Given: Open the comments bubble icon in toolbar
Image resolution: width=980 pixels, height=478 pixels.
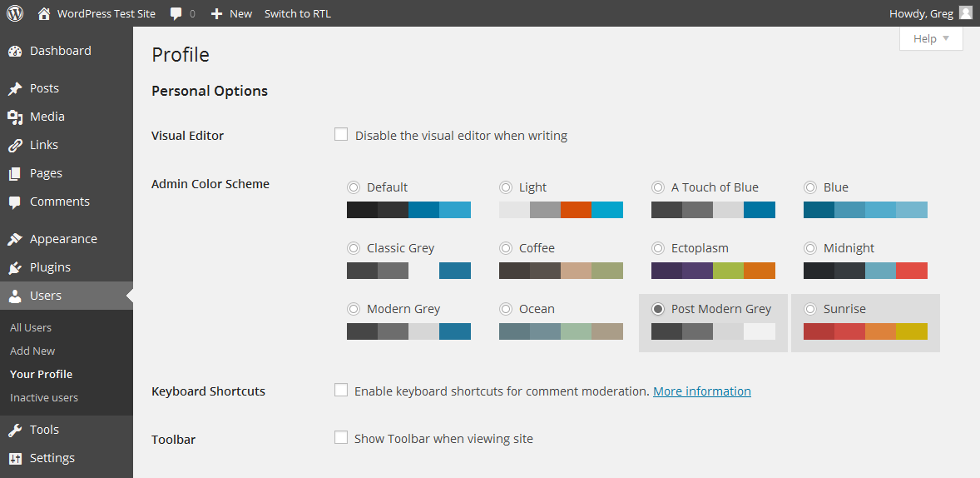Looking at the screenshot, I should (x=176, y=14).
